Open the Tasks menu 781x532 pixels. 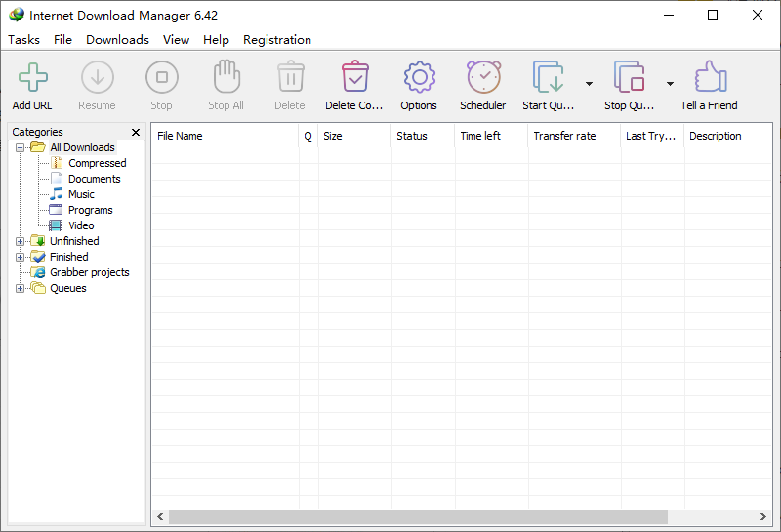click(x=23, y=40)
